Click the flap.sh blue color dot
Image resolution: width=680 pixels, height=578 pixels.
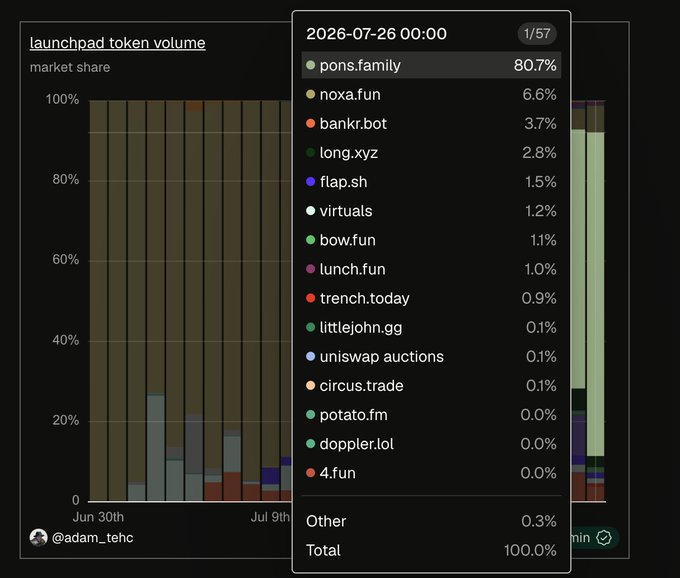pyautogui.click(x=311, y=181)
